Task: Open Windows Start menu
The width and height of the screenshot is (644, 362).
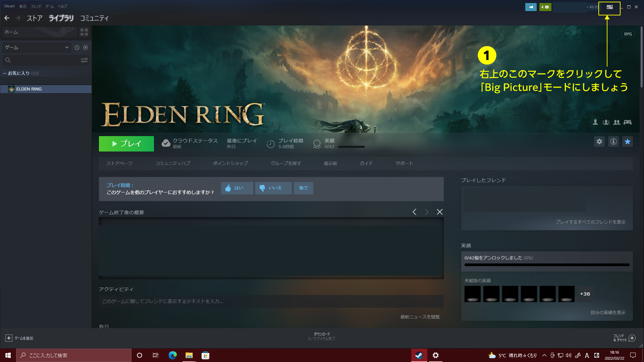Action: [x=8, y=355]
